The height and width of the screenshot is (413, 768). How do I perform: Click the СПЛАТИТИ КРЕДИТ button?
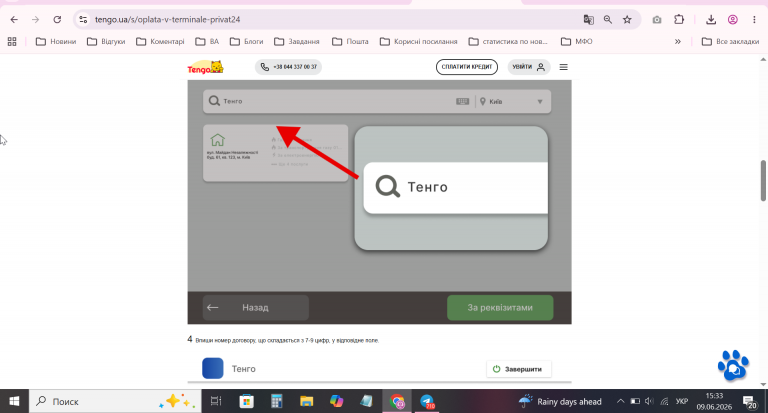coord(467,67)
